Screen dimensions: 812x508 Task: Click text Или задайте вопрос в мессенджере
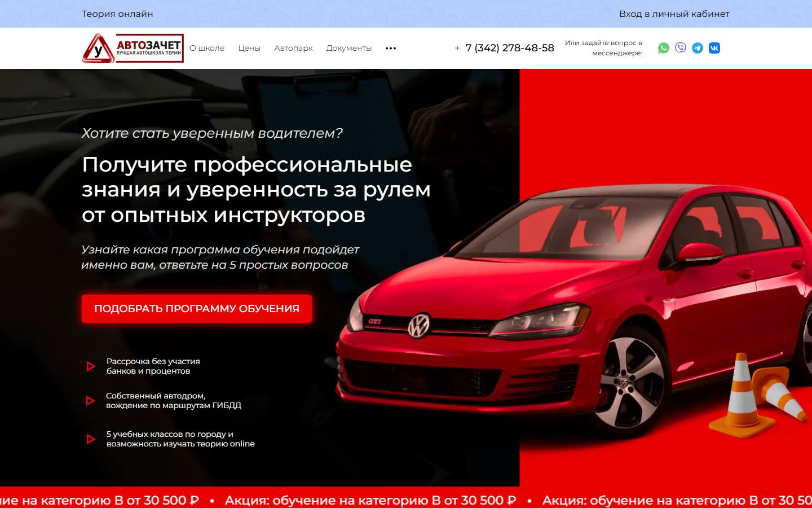click(x=604, y=48)
